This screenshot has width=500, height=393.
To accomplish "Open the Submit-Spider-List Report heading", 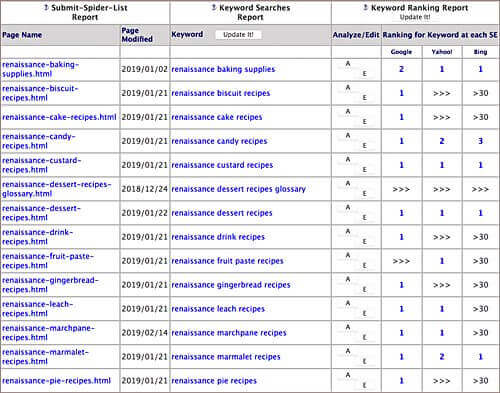I will pyautogui.click(x=89, y=12).
